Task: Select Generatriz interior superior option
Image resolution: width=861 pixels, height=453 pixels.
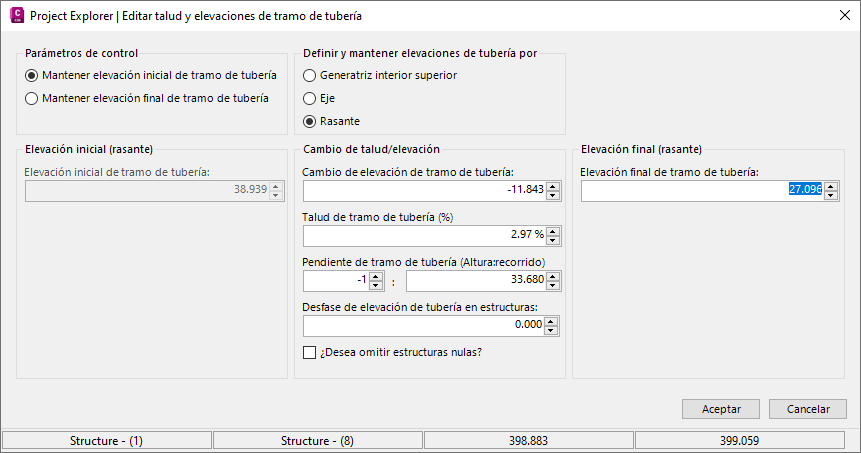Action: [x=310, y=75]
